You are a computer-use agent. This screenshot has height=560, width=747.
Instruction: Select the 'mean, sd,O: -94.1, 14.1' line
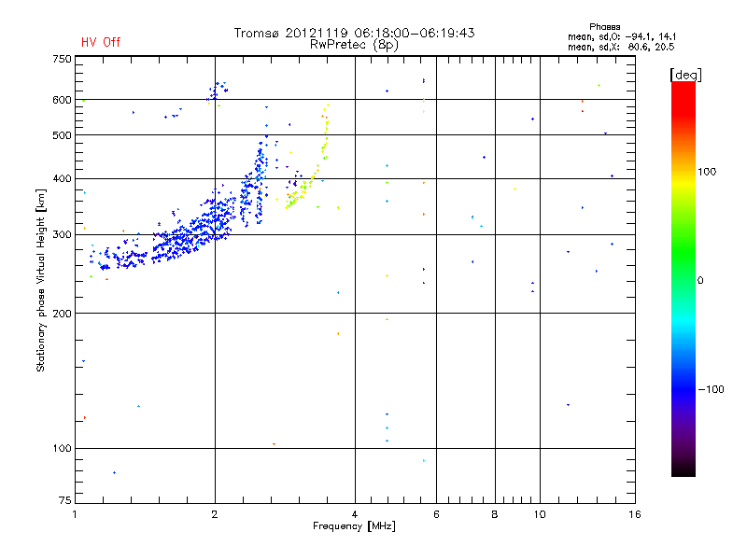(622, 36)
